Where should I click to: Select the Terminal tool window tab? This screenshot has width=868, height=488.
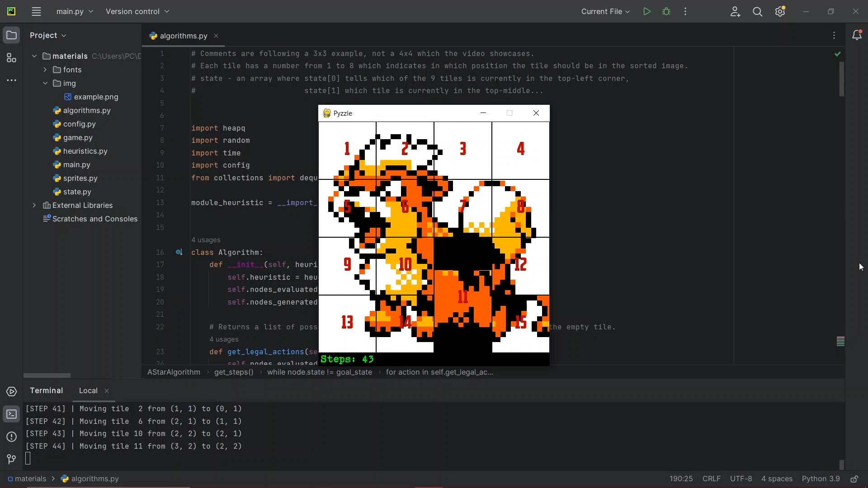pos(47,391)
